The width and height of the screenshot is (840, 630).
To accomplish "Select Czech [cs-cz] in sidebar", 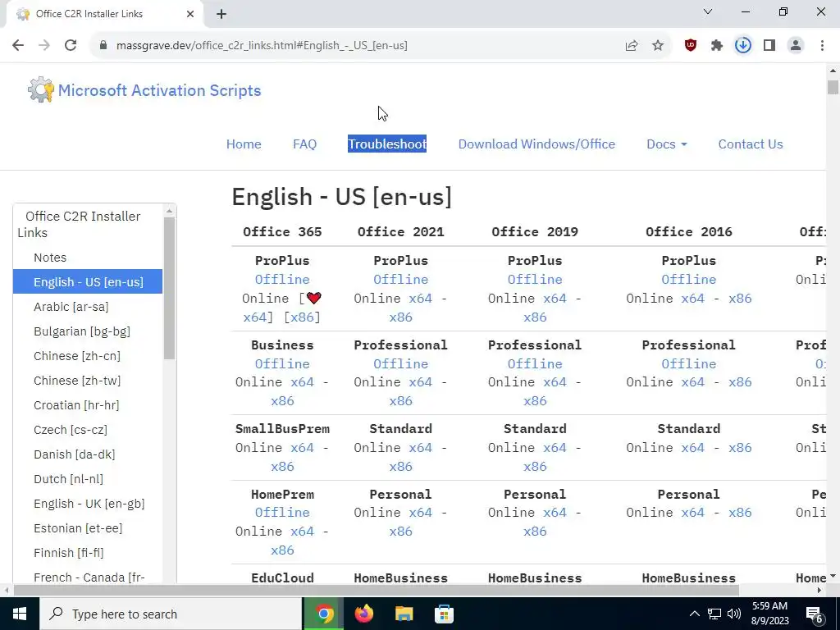I will pyautogui.click(x=87, y=430).
